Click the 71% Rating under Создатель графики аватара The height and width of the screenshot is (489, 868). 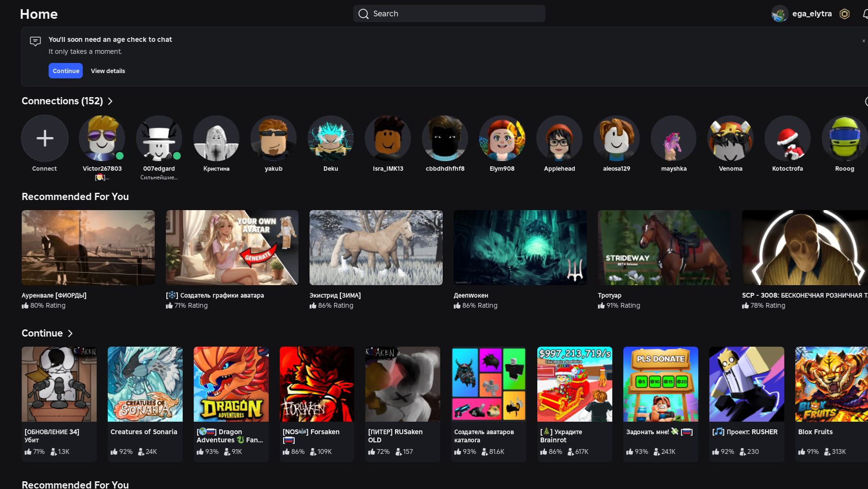click(x=191, y=306)
